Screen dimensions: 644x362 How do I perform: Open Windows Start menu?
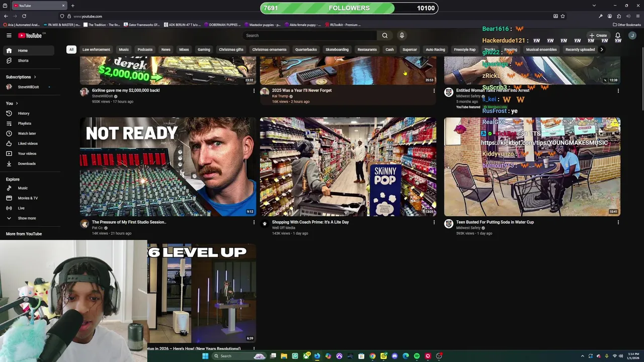[205, 356]
